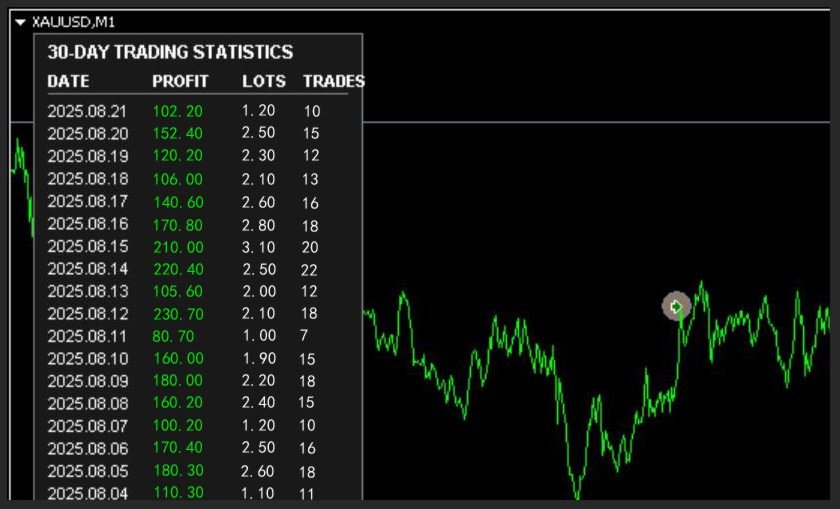The image size is (840, 509).
Task: Select the date 2025.08.07
Action: (87, 426)
